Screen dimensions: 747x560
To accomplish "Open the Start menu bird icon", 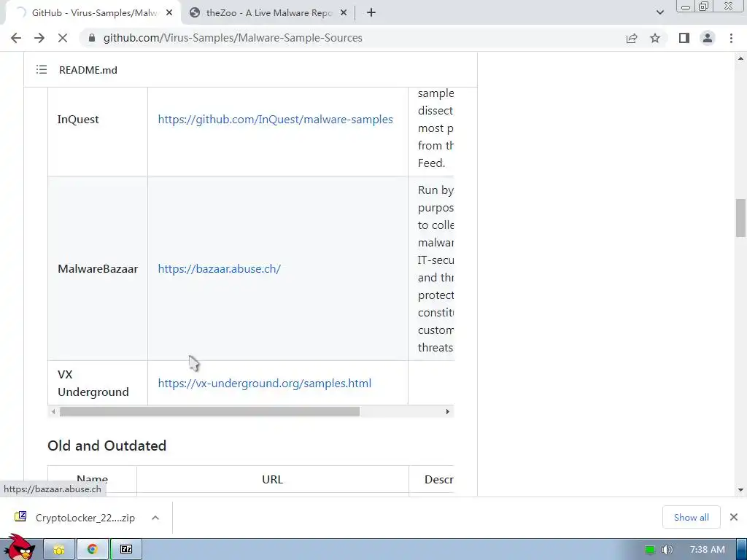I will (x=20, y=547).
